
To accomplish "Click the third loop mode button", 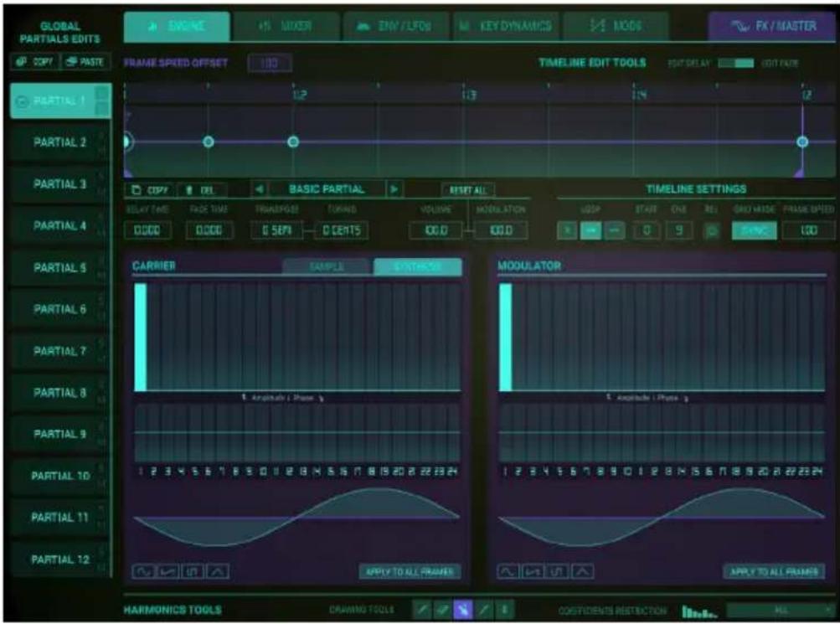I will click(x=615, y=230).
